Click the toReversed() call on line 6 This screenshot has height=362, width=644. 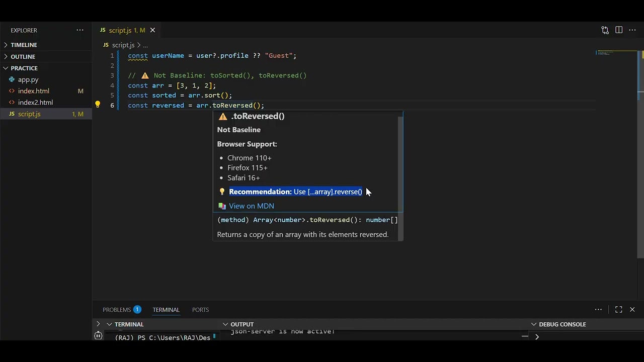click(x=236, y=105)
